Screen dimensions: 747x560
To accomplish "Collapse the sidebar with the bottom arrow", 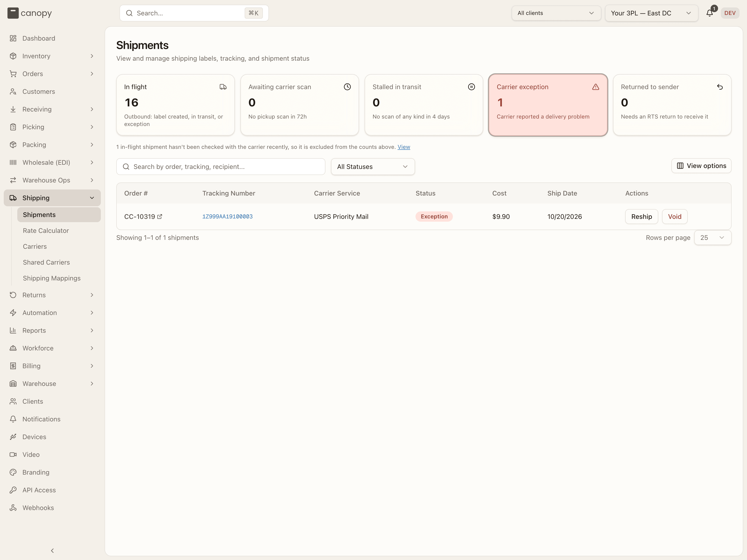I will (x=52, y=550).
